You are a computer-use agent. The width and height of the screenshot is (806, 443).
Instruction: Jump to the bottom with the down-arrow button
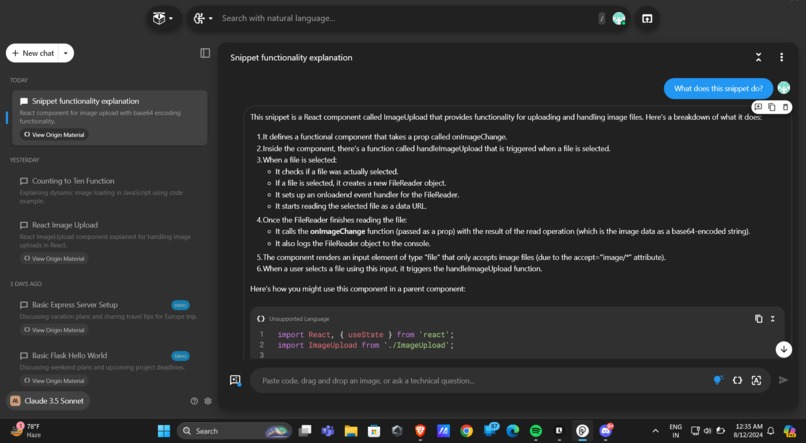click(783, 349)
